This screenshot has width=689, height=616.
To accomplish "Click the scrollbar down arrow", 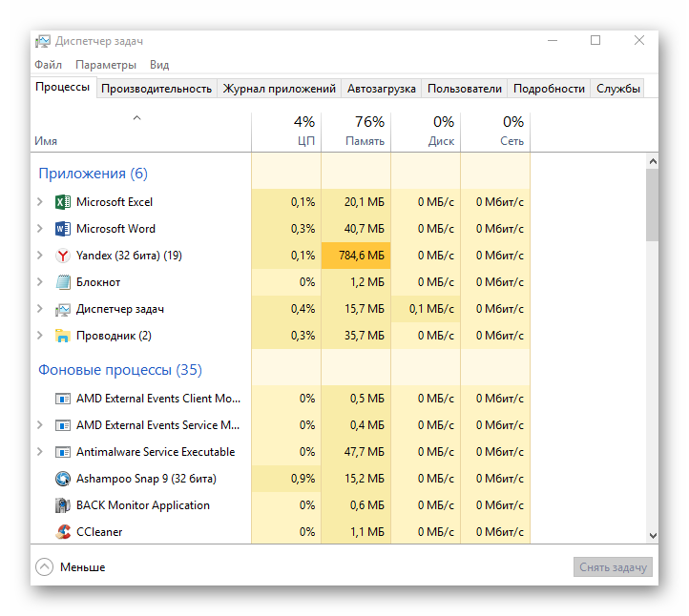I will click(653, 536).
